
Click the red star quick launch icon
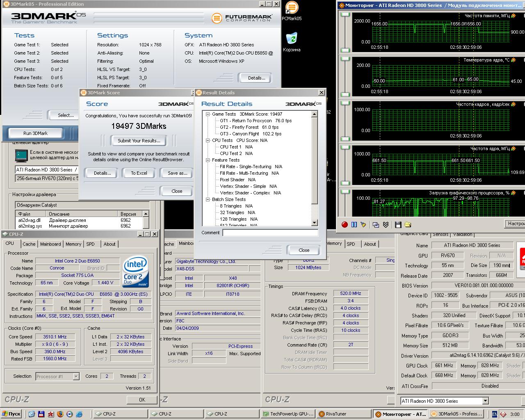pos(51,414)
